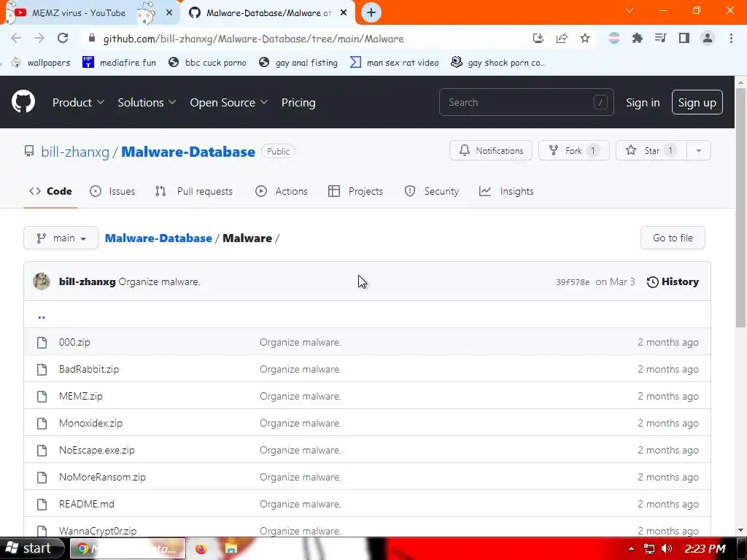
Task: Expand the Solutions menu
Action: (x=147, y=102)
